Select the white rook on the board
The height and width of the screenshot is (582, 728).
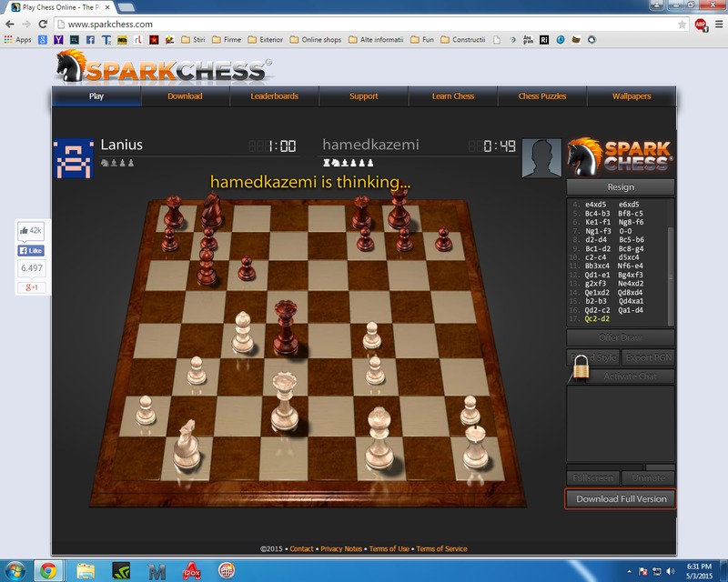pos(476,447)
